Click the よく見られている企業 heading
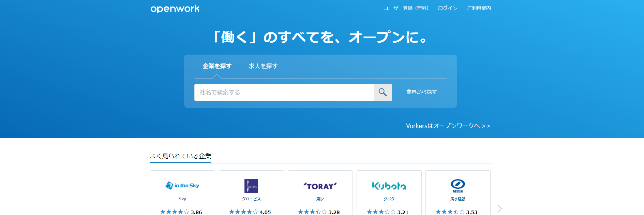This screenshot has width=644, height=215. 181,156
